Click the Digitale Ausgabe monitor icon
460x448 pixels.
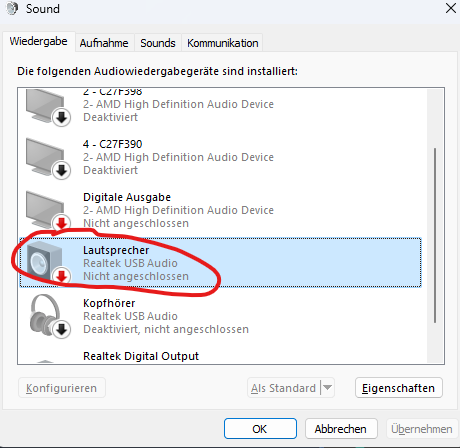[x=48, y=211]
